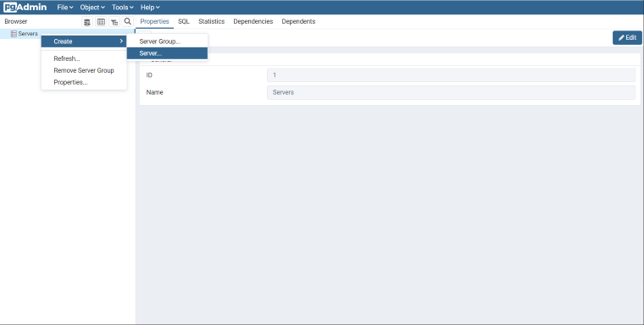Select the Servers tree icon
This screenshot has width=644, height=325.
(14, 34)
